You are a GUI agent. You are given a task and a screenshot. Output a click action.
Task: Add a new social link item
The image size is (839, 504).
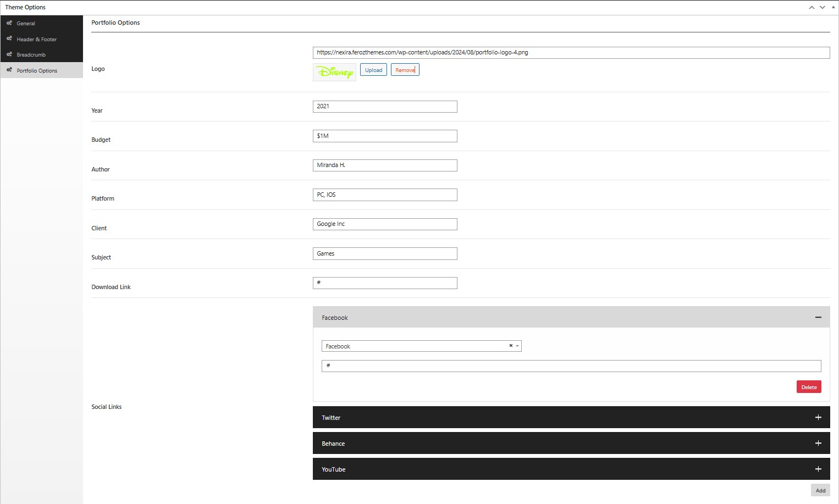pos(820,490)
